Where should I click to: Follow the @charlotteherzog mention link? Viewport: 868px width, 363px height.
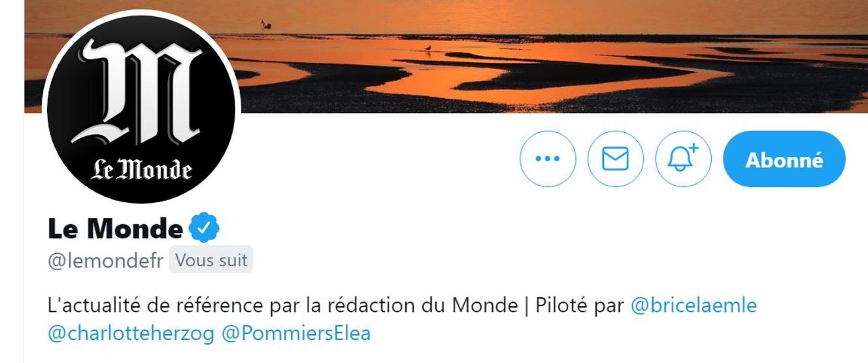(x=131, y=334)
